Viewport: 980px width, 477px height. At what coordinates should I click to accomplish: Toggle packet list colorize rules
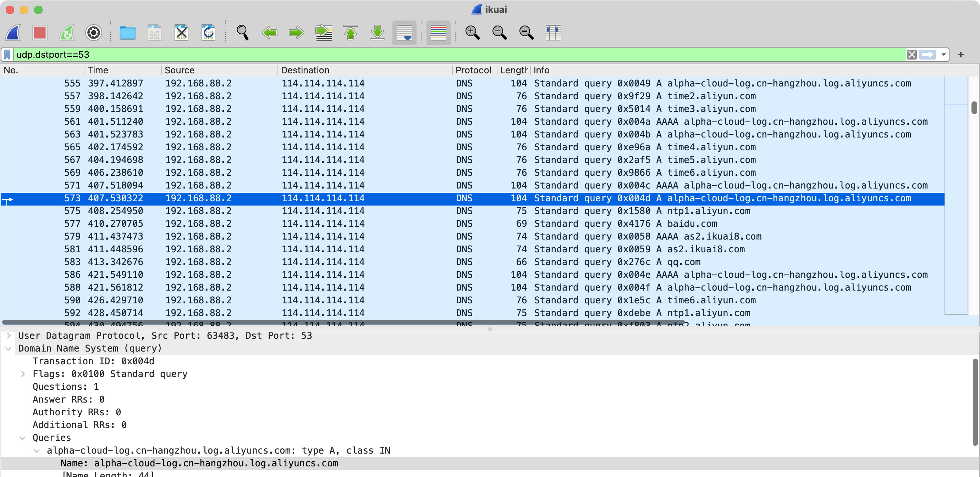click(x=438, y=33)
